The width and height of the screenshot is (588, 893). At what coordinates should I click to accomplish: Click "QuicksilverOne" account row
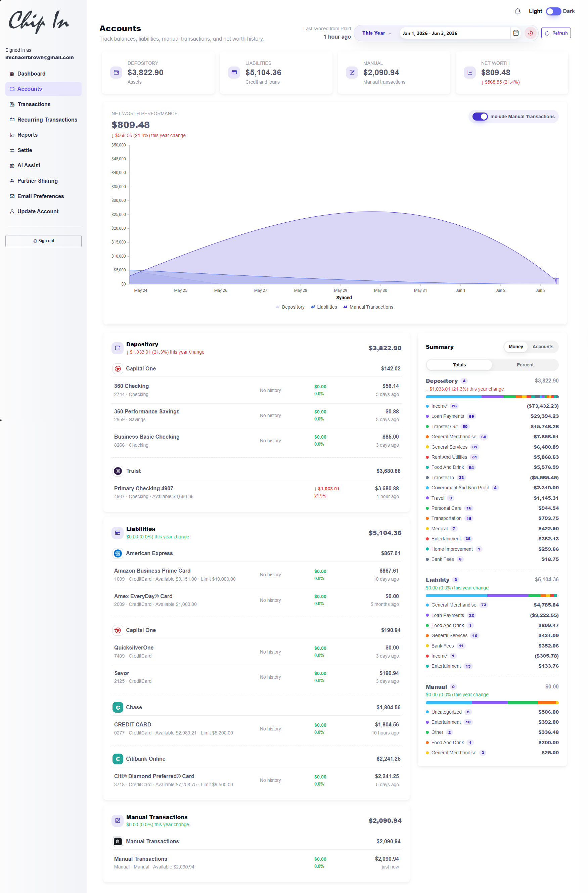[256, 652]
